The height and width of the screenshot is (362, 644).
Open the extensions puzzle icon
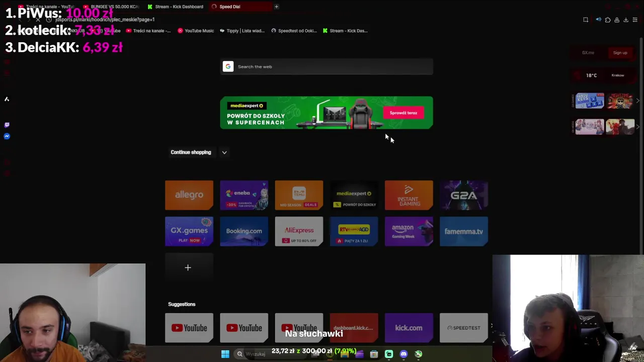(x=608, y=20)
